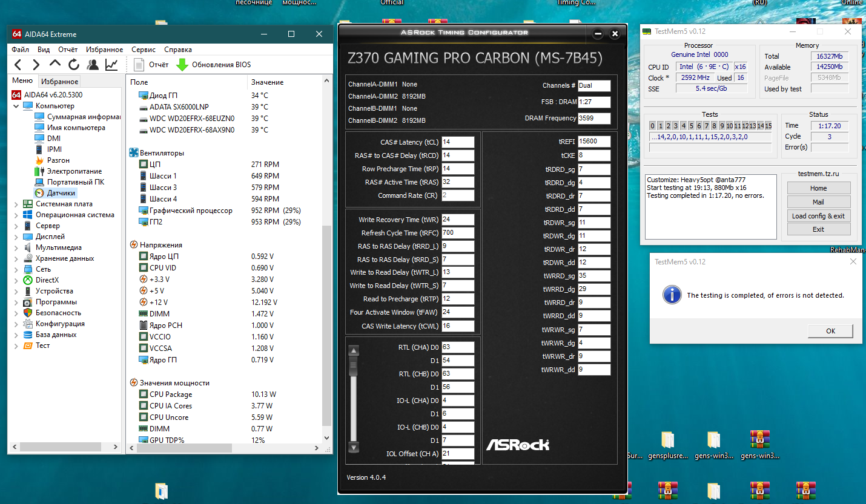Select the IPMI tree item
This screenshot has width=866, height=504.
[x=48, y=149]
